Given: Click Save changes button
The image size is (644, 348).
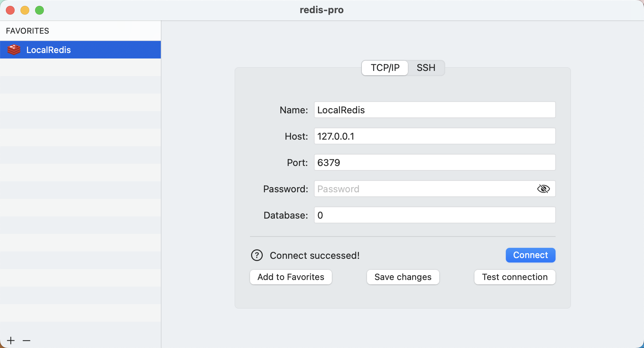Looking at the screenshot, I should (x=403, y=277).
